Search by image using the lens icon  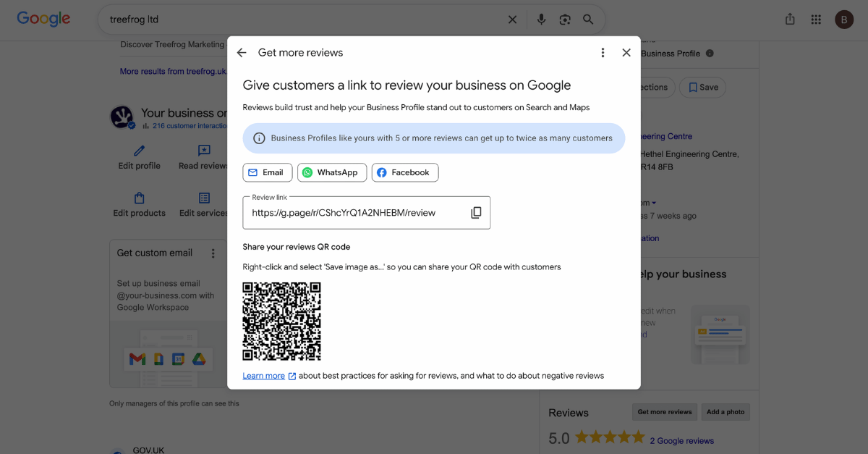pyautogui.click(x=565, y=20)
